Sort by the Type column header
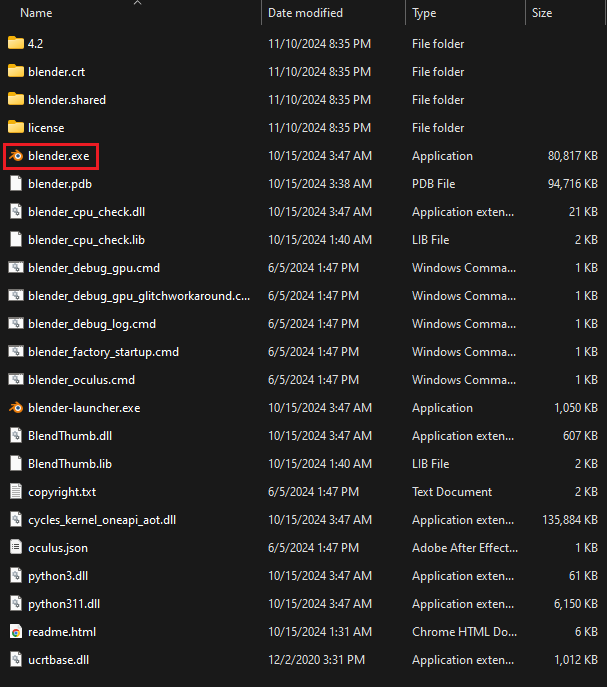The width and height of the screenshot is (607, 687). tap(424, 14)
